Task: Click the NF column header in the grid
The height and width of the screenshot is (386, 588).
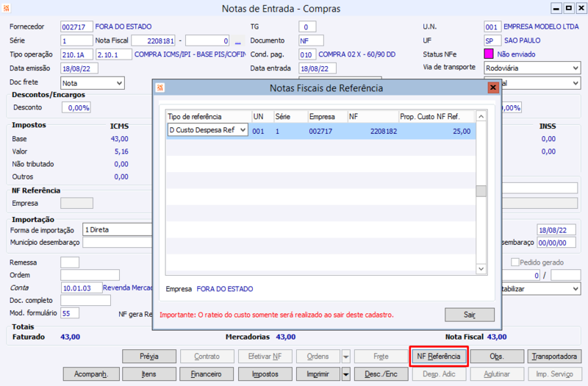Action: 373,117
